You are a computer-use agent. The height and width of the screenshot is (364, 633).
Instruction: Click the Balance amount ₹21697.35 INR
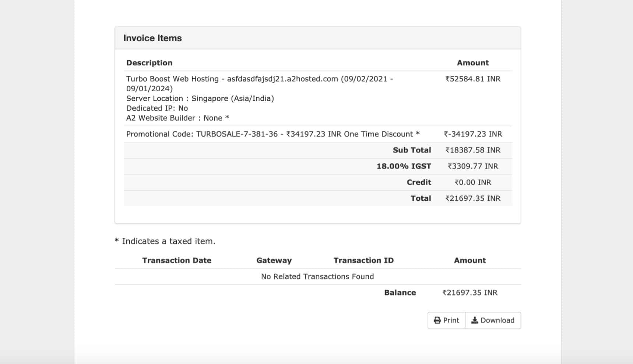(470, 293)
